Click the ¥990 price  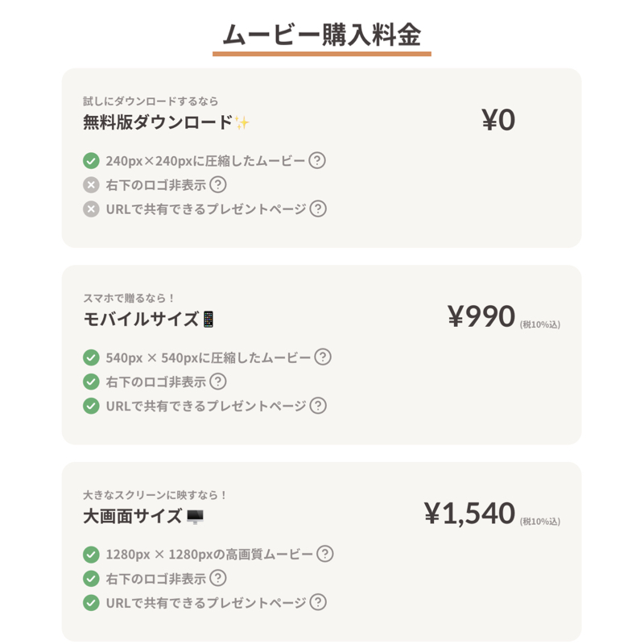click(481, 316)
